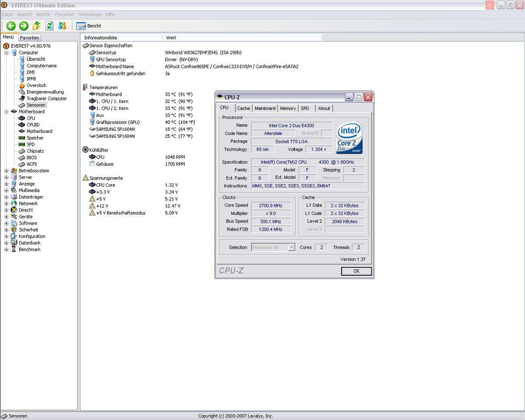Viewport: 525px width, 420px height.
Task: Click the Core Speed value field in CPU-Z
Action: pyautogui.click(x=271, y=205)
